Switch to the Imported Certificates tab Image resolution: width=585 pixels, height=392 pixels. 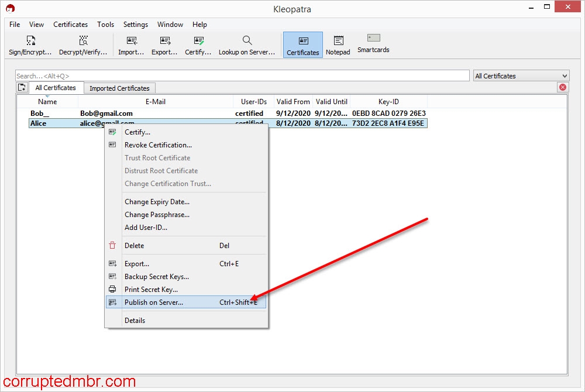(119, 87)
